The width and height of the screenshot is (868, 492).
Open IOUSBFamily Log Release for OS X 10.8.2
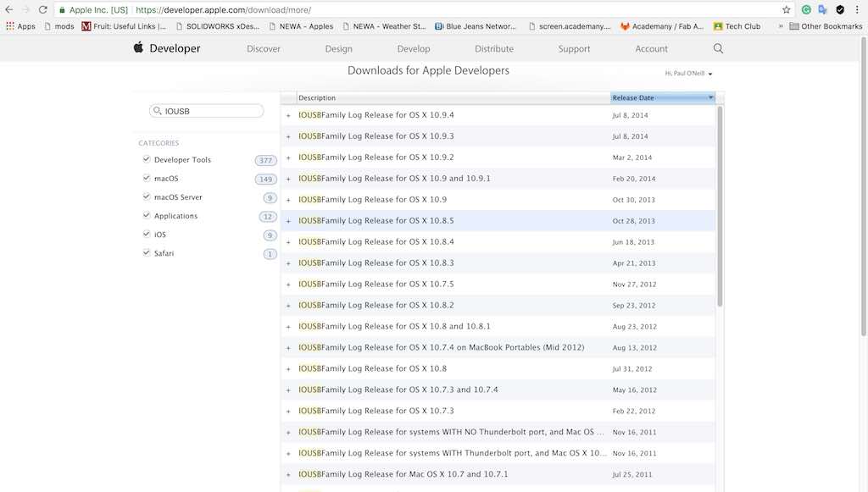pyautogui.click(x=376, y=305)
